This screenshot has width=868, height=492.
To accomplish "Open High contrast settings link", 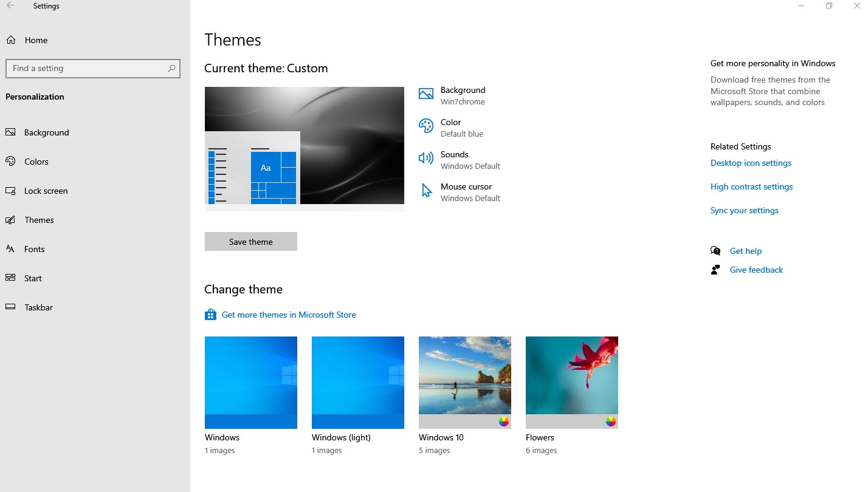I will [x=751, y=186].
